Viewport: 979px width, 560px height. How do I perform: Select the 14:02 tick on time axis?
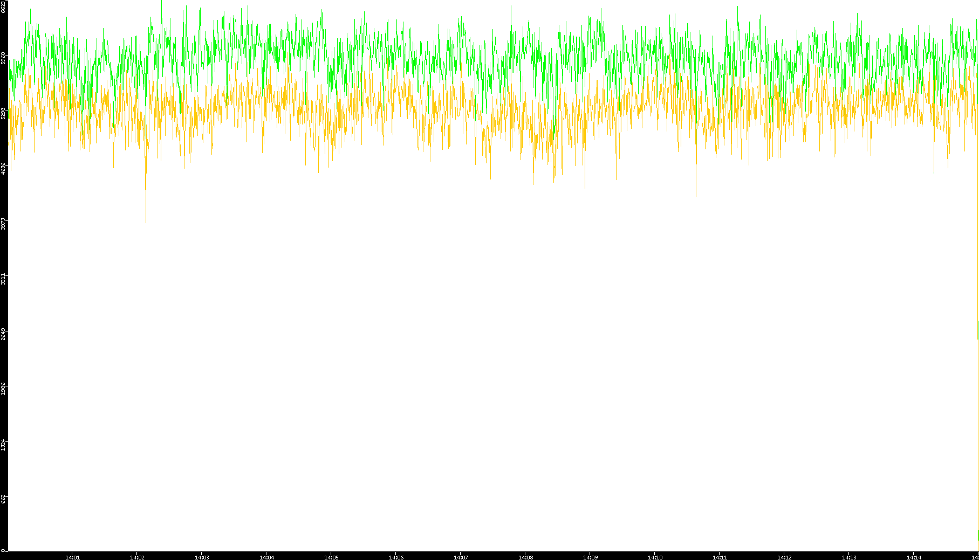pos(137,557)
